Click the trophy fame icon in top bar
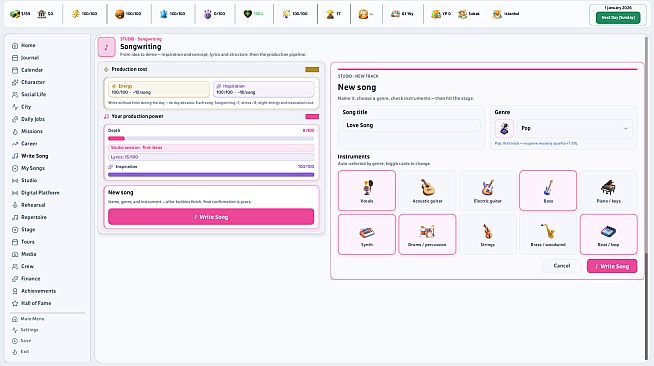 pos(330,14)
